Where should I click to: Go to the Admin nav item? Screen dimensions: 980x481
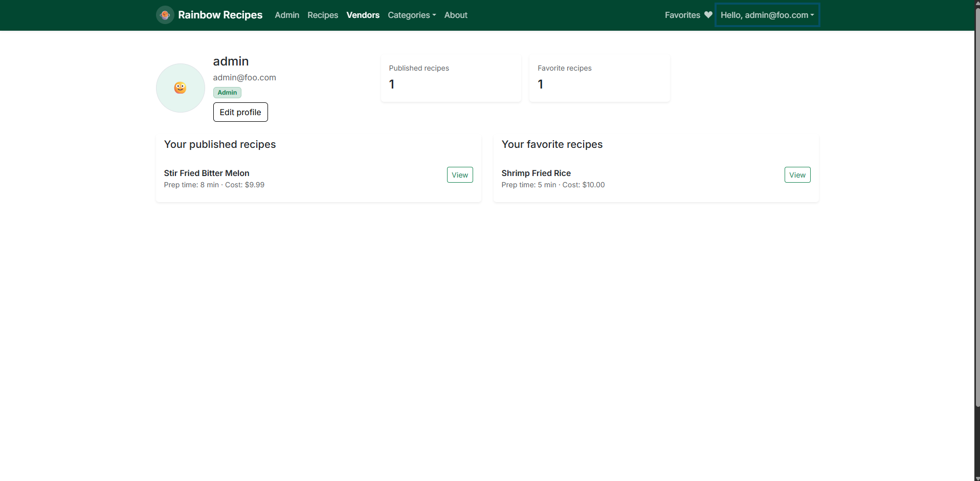(x=286, y=15)
